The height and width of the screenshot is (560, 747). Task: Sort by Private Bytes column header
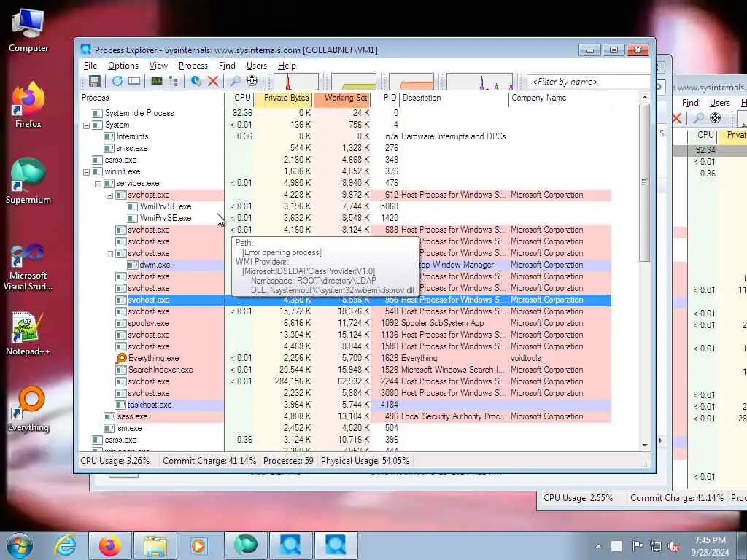(x=284, y=98)
